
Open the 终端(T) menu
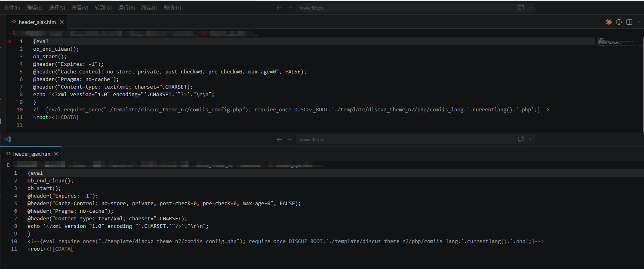[149, 8]
